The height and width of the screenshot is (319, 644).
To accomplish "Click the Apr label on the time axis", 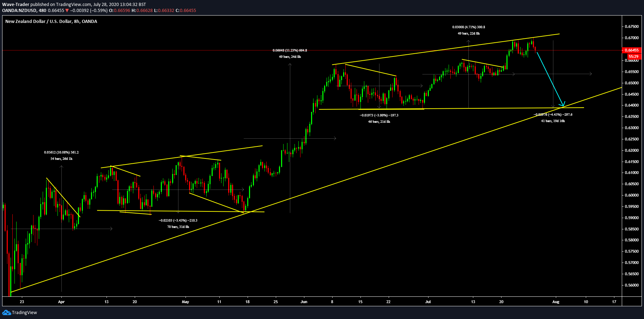I will pyautogui.click(x=61, y=302).
